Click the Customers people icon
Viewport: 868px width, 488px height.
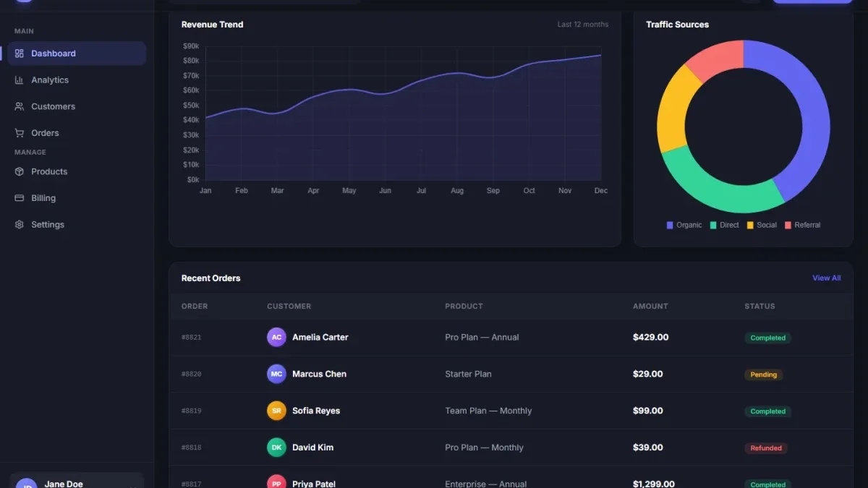(20, 106)
